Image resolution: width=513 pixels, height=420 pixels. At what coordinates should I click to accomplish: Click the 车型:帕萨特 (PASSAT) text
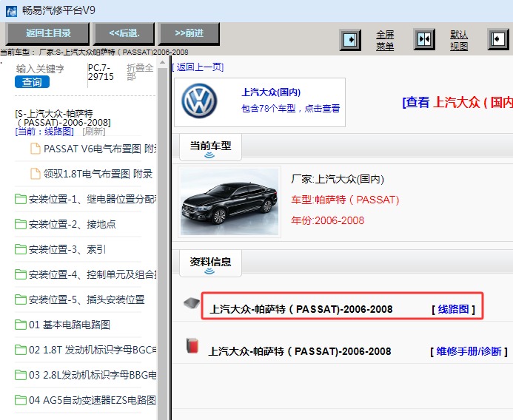345,200
